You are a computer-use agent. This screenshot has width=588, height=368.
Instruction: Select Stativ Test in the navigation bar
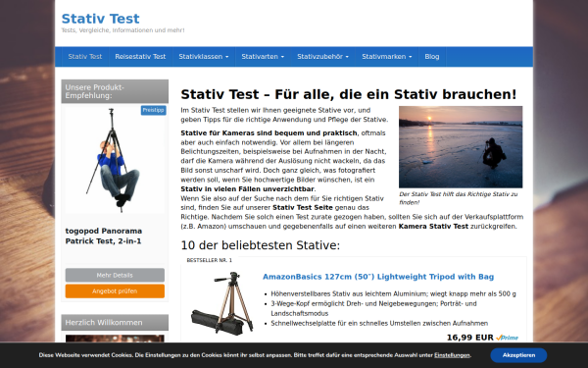tap(84, 57)
